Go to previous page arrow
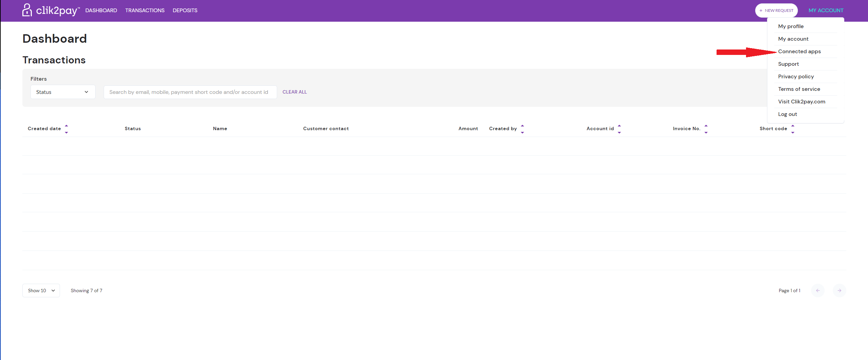This screenshot has height=360, width=868. click(818, 291)
